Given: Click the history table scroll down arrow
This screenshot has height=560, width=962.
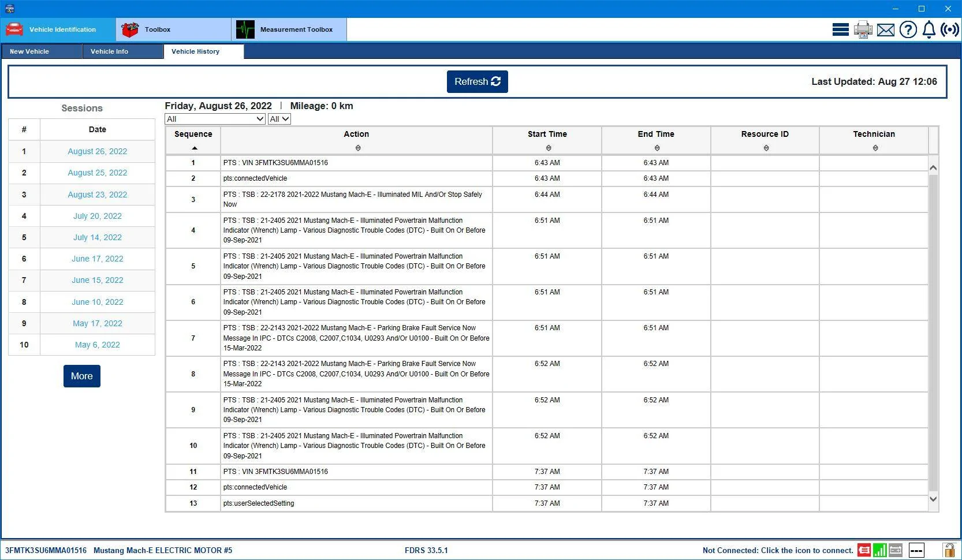Looking at the screenshot, I should (x=933, y=499).
